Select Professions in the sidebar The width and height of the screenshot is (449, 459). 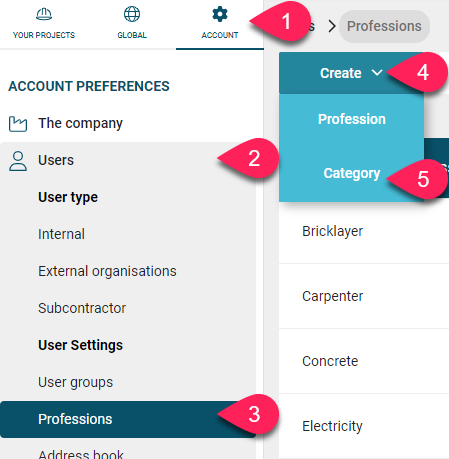pos(128,419)
